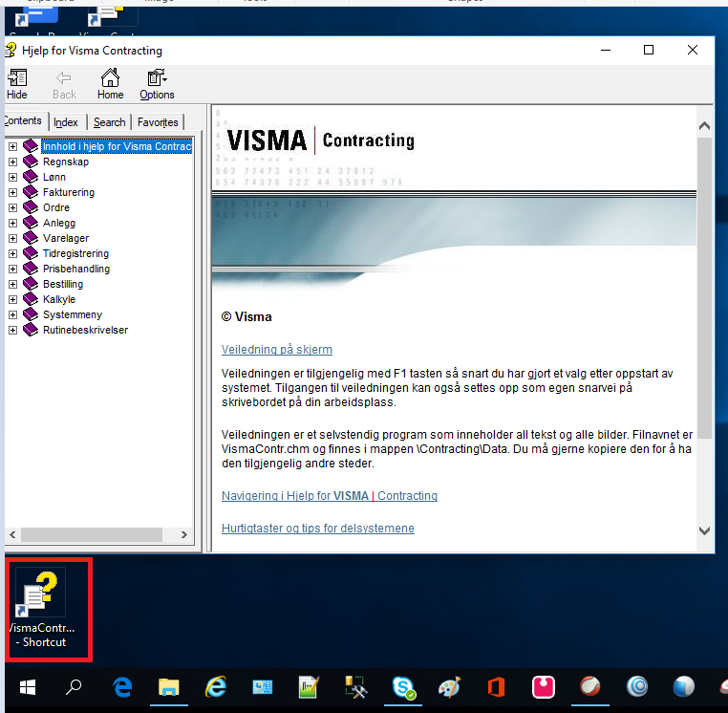728x713 pixels.
Task: Click the blue swirl taskbar icon
Action: point(637,686)
